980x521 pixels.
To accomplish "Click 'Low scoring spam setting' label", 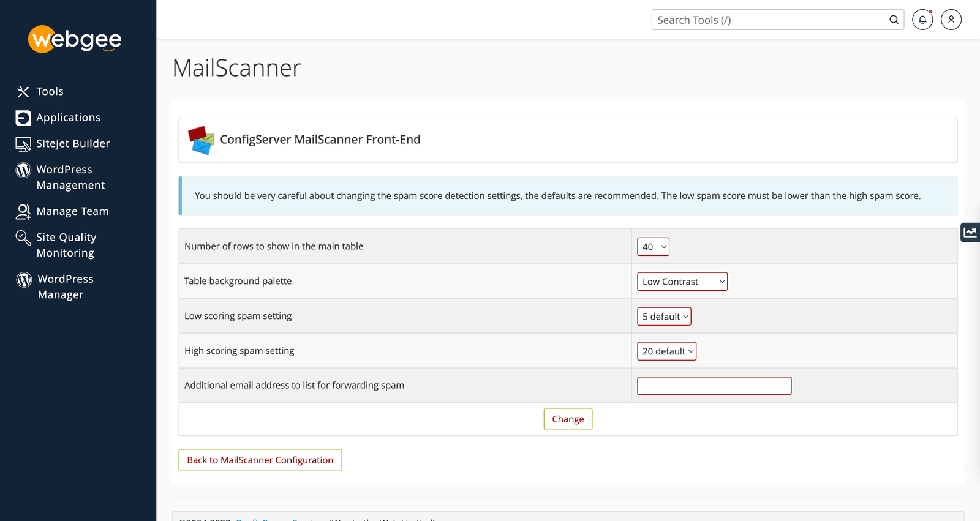I will 238,316.
